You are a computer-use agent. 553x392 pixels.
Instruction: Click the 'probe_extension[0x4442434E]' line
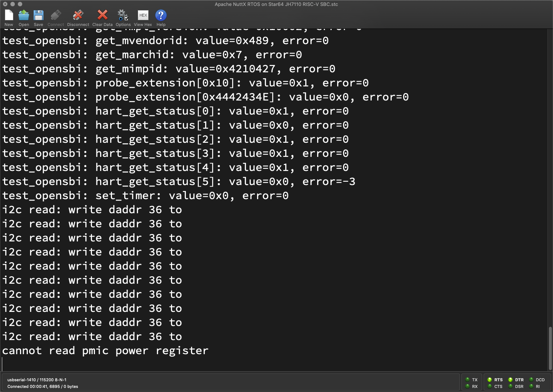tap(205, 97)
